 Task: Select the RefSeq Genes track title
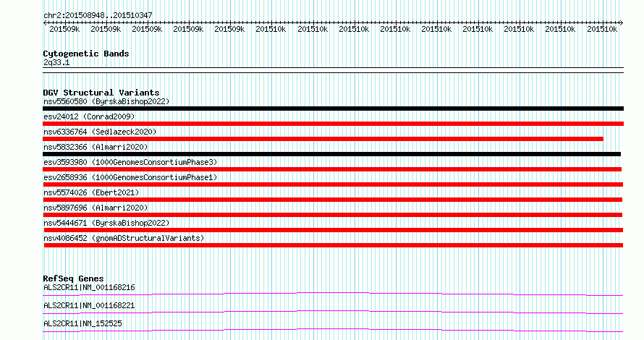(x=73, y=279)
